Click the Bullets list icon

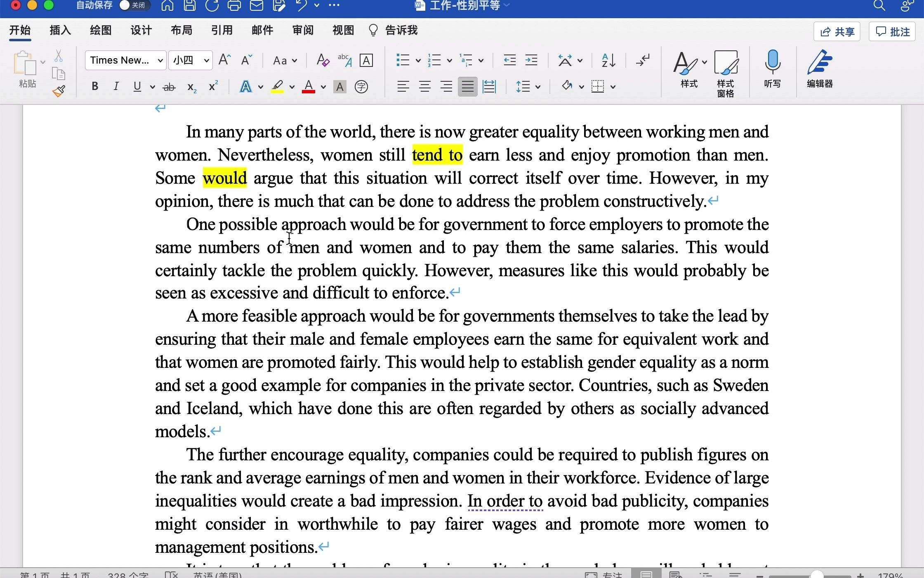coord(403,60)
